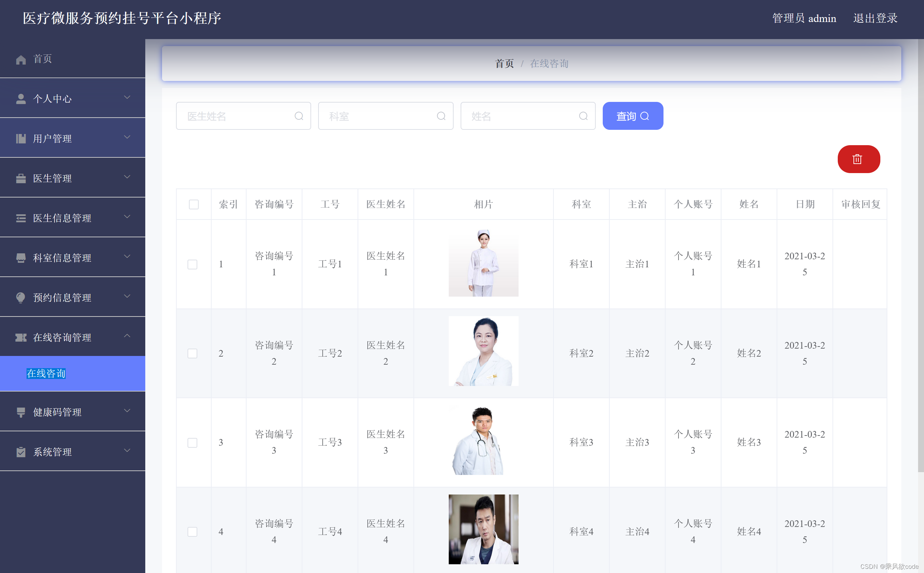
Task: Click the search icon in 医生姓名 field
Action: (299, 116)
